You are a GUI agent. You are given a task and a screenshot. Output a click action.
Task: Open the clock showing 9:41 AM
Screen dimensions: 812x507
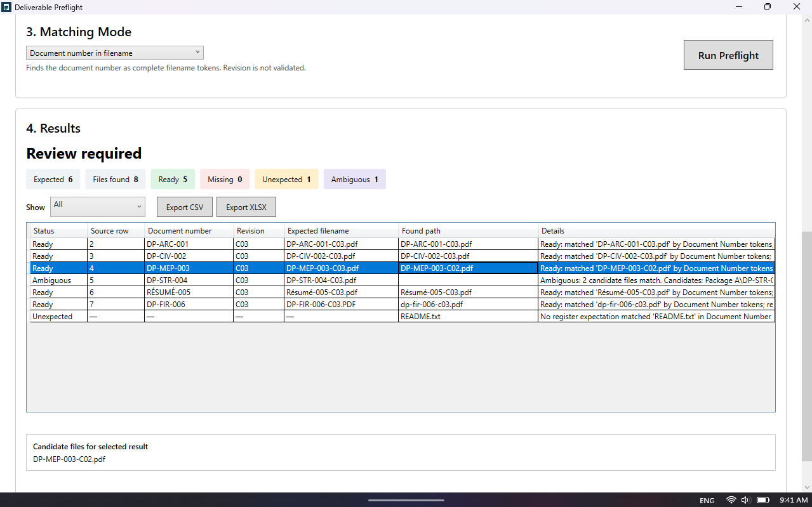tap(794, 501)
